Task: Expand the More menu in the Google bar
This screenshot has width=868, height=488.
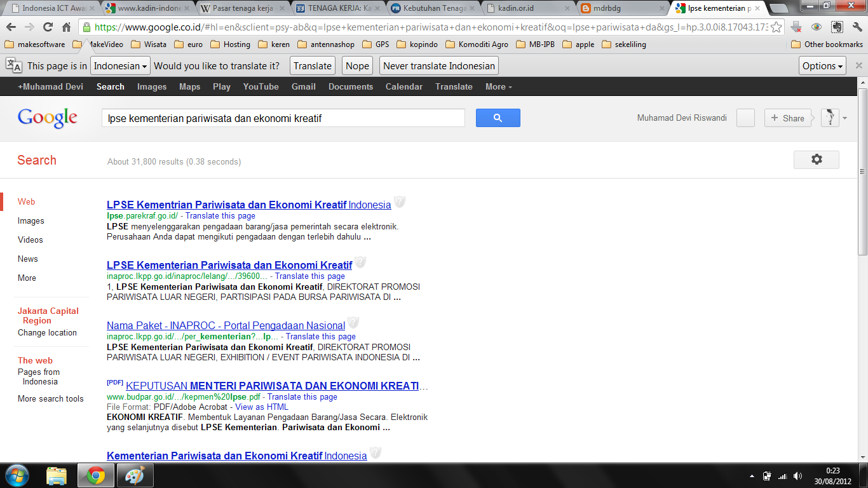Action: (x=498, y=86)
